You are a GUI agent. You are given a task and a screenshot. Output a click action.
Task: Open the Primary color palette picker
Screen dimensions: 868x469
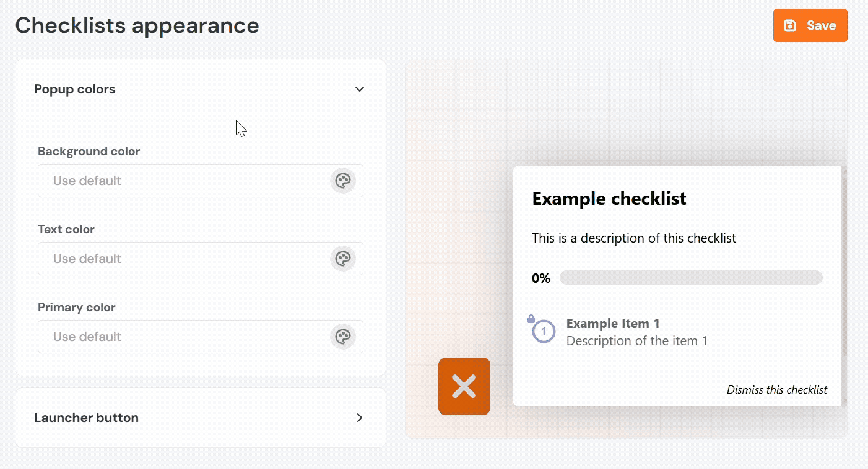tap(342, 337)
